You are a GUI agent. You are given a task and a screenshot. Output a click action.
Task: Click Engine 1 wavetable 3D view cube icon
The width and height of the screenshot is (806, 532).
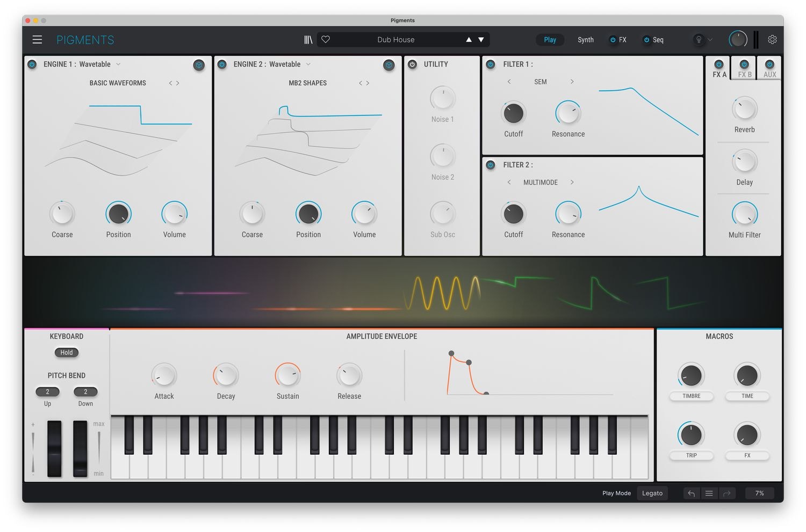click(199, 65)
